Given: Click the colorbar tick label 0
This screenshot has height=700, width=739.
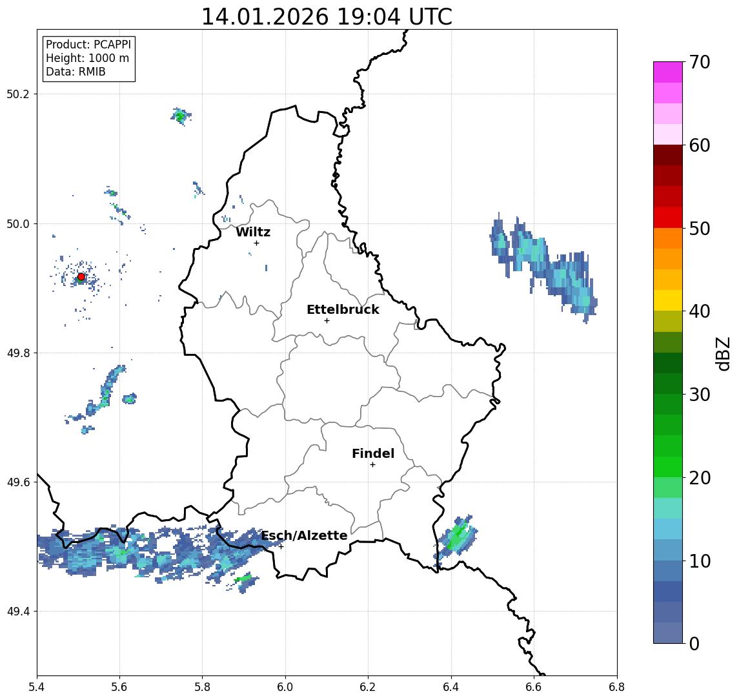Looking at the screenshot, I should click(x=694, y=643).
